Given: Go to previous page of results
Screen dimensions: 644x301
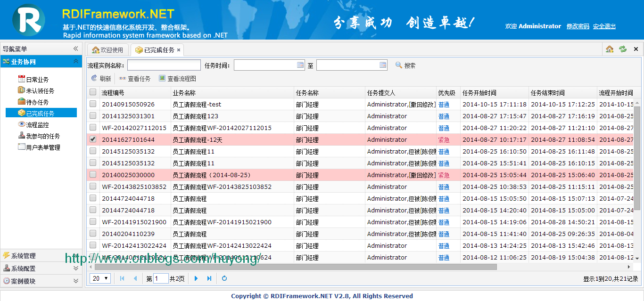Looking at the screenshot, I should click(x=135, y=278).
